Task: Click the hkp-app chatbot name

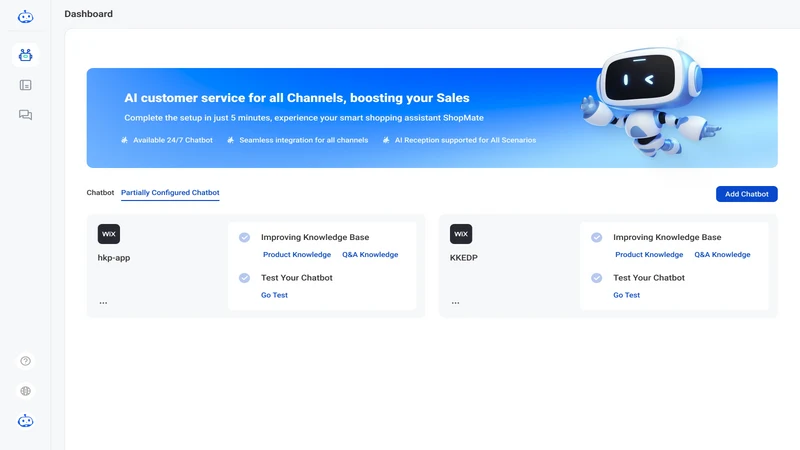Action: [x=114, y=258]
